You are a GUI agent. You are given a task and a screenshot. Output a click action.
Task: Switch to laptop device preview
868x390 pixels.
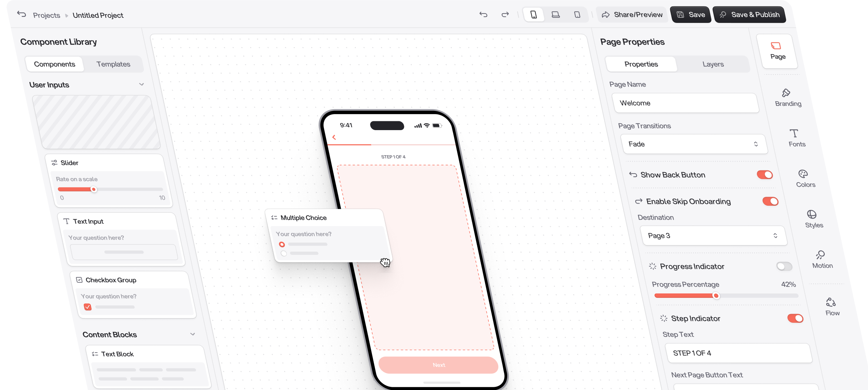coord(555,15)
